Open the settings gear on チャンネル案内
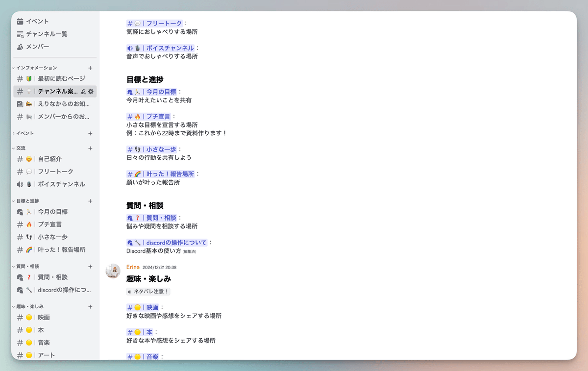Viewport: 588px width, 371px height. click(90, 91)
